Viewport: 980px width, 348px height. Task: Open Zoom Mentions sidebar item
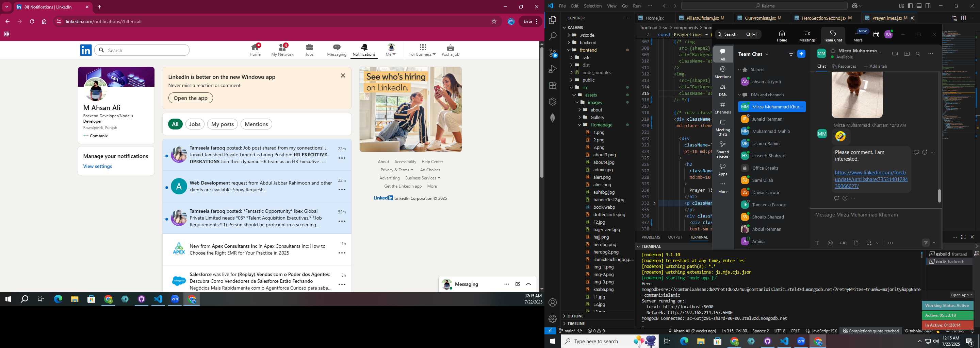pyautogui.click(x=722, y=72)
